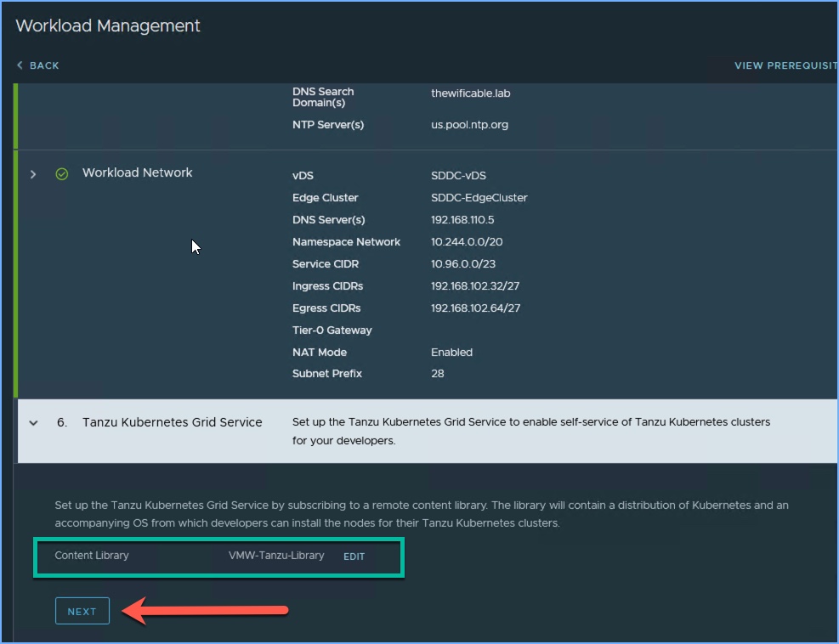The image size is (839, 644).
Task: Click the SDDC-vDS value
Action: [x=458, y=176]
